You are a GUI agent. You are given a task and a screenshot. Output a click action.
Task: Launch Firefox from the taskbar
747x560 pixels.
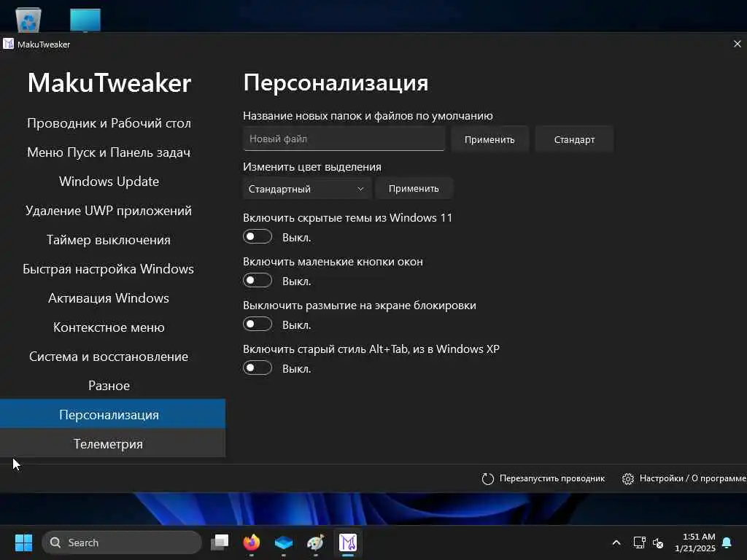[252, 542]
